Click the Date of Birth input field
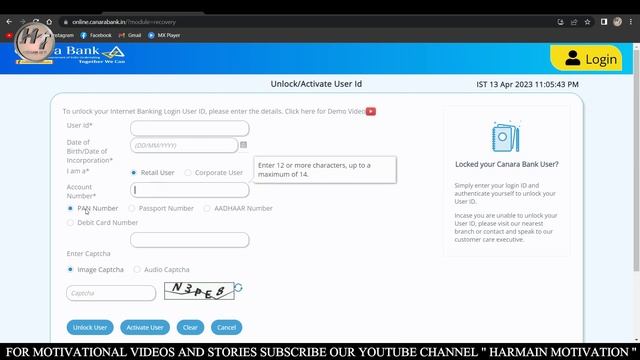640x360 pixels. point(184,145)
